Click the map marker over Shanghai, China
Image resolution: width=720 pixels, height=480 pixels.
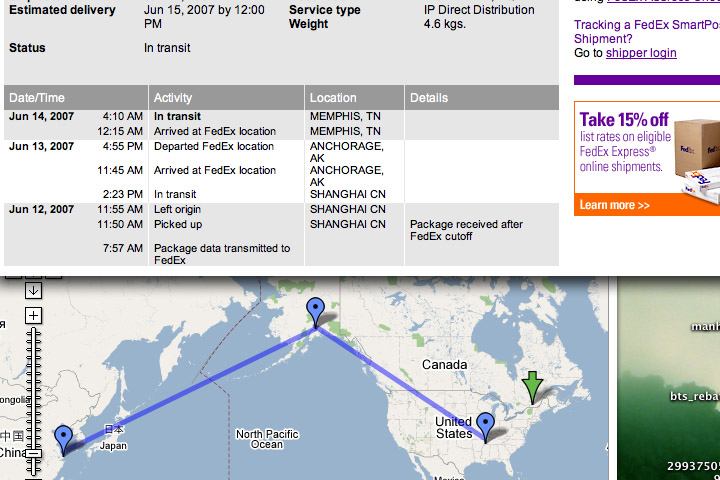(63, 440)
